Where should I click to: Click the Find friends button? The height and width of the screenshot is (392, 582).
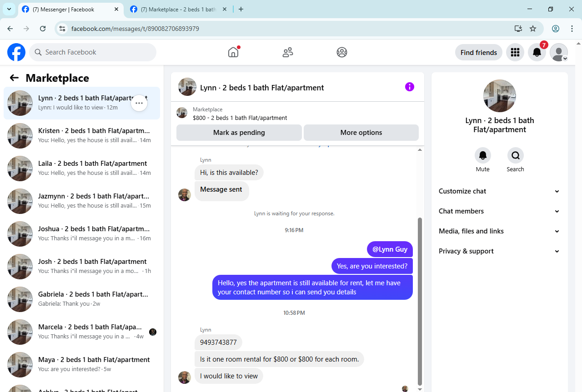coord(479,52)
